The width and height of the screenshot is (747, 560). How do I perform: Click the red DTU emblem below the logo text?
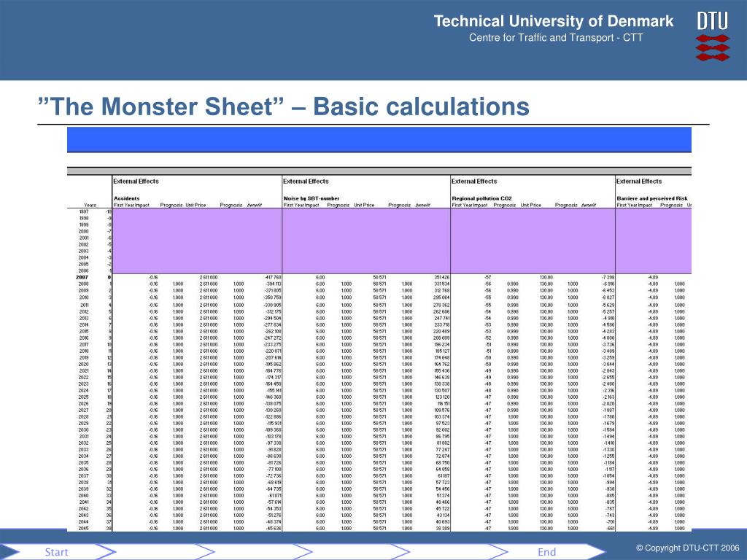(x=713, y=47)
